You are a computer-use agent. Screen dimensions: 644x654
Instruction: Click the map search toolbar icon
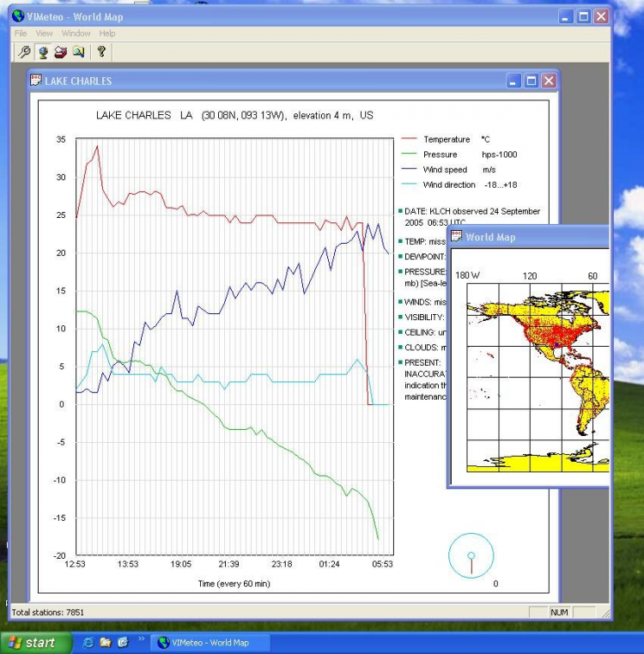click(x=78, y=52)
